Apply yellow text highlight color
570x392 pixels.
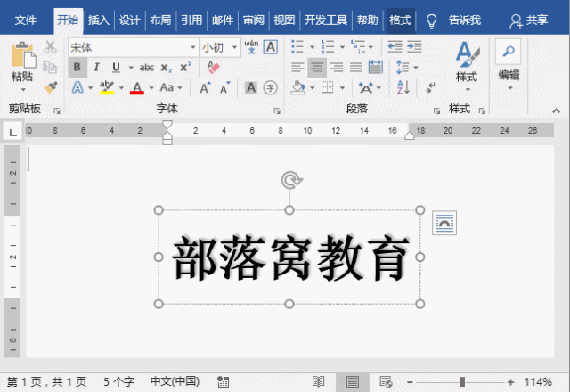point(107,87)
